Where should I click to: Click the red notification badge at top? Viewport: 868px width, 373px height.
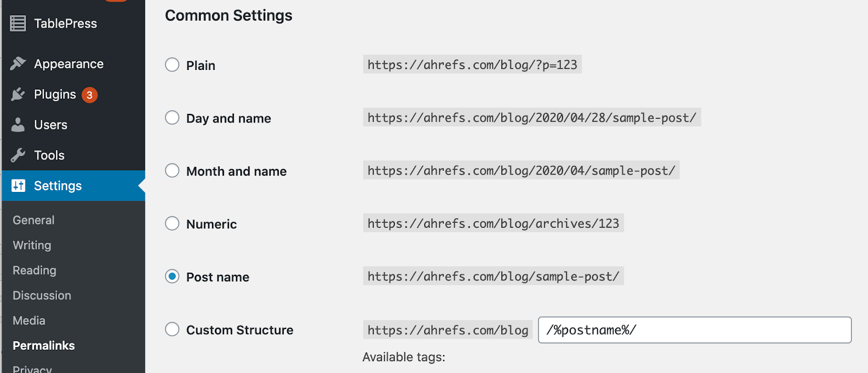coord(114,2)
